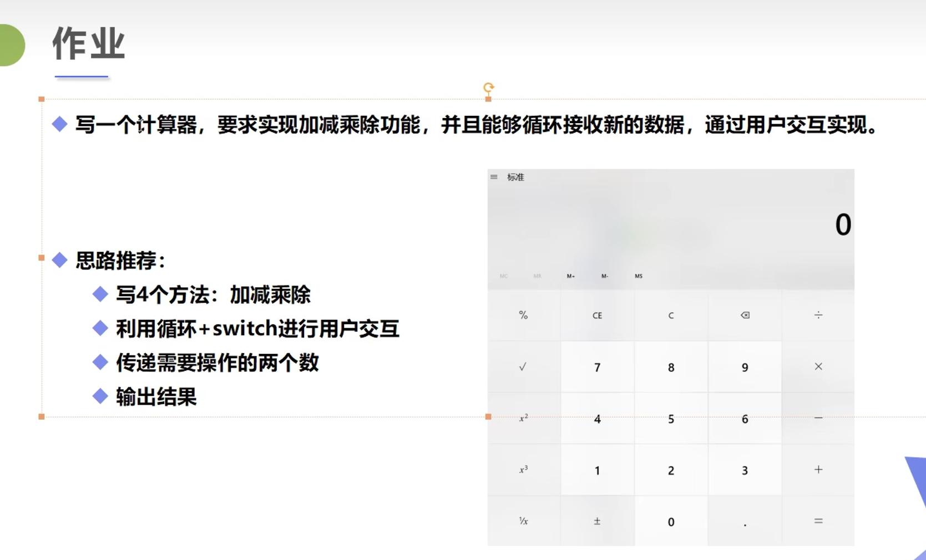Click the reciprocal 1/x icon

click(522, 520)
